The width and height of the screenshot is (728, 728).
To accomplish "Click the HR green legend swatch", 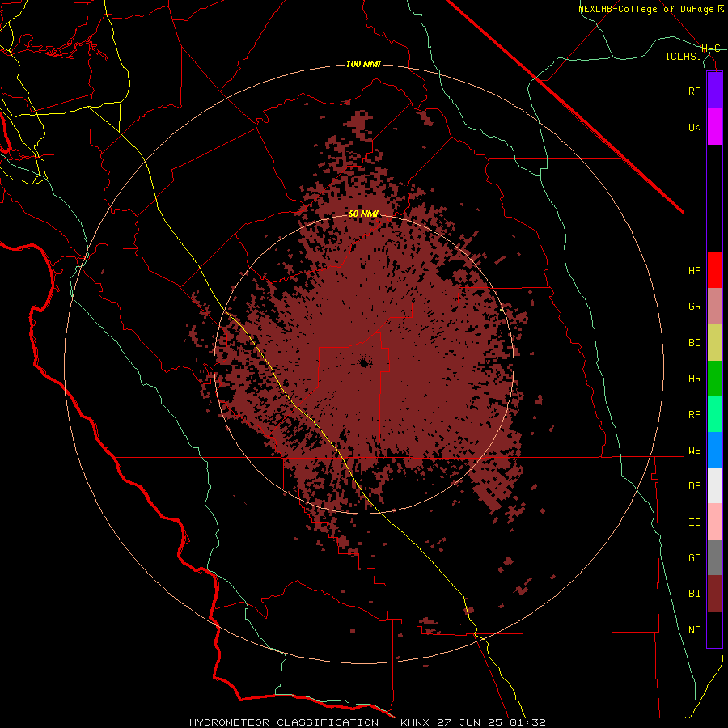I will [714, 379].
